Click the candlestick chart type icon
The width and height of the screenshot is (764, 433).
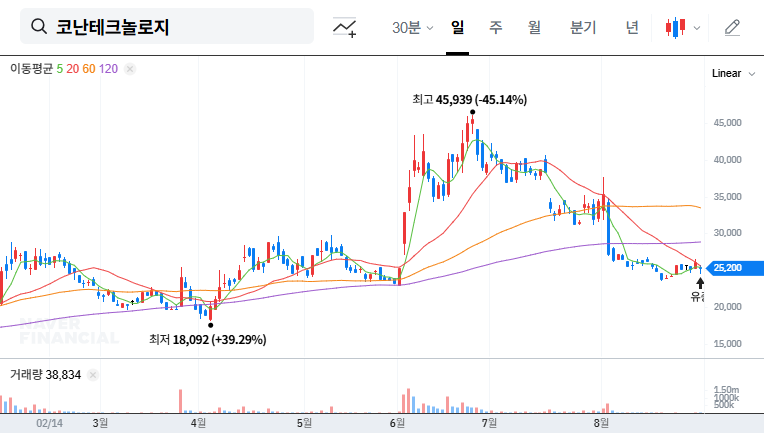click(675, 28)
